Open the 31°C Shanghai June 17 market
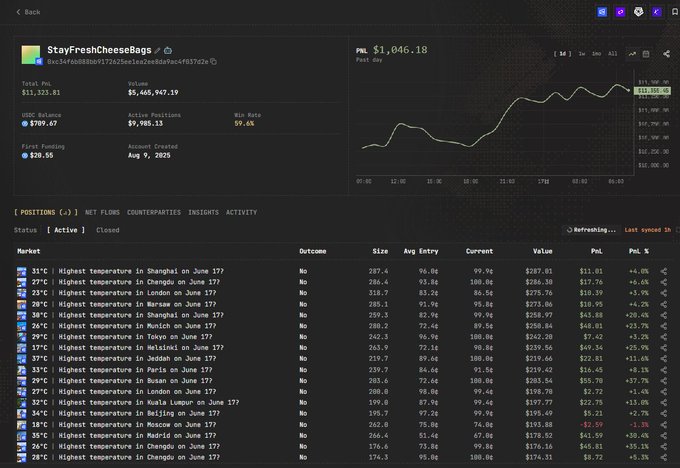This screenshot has width=680, height=468. coord(128,271)
